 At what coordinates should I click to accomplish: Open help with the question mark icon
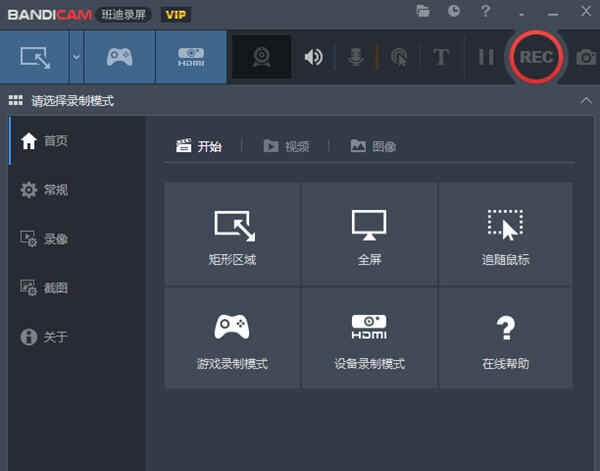pyautogui.click(x=485, y=11)
